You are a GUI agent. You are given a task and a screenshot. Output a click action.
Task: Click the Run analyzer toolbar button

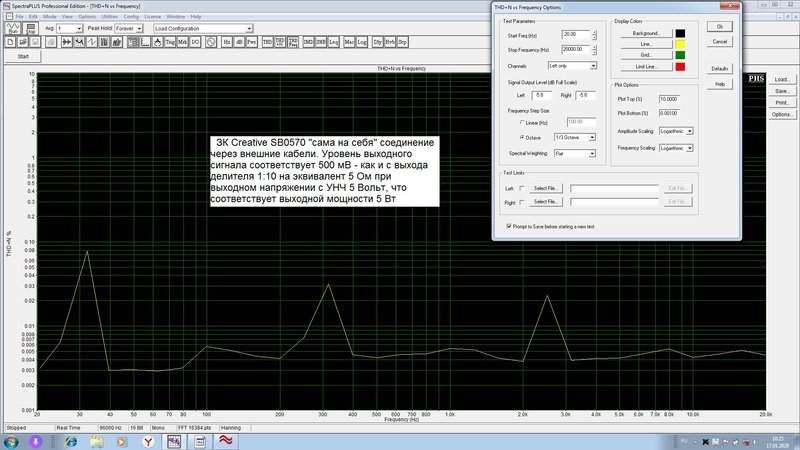(x=13, y=29)
